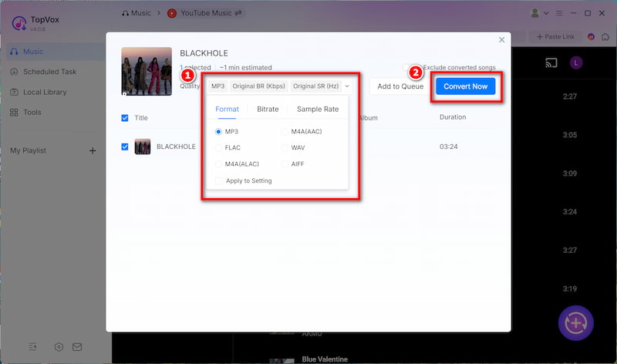Add a new playlist with plus icon
Screen dimensions: 617x364
(x=93, y=150)
